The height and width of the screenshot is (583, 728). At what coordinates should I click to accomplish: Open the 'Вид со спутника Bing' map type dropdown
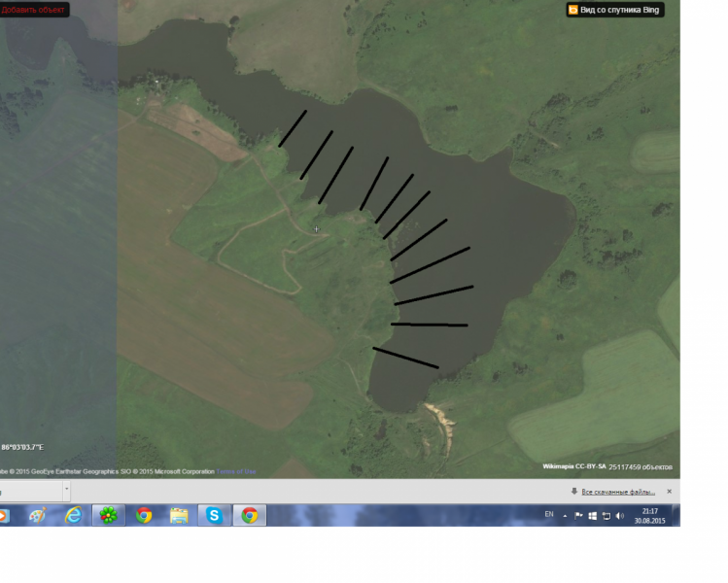tap(620, 10)
